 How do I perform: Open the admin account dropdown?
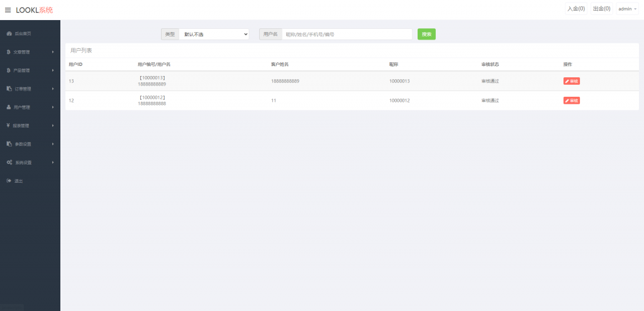tap(627, 9)
